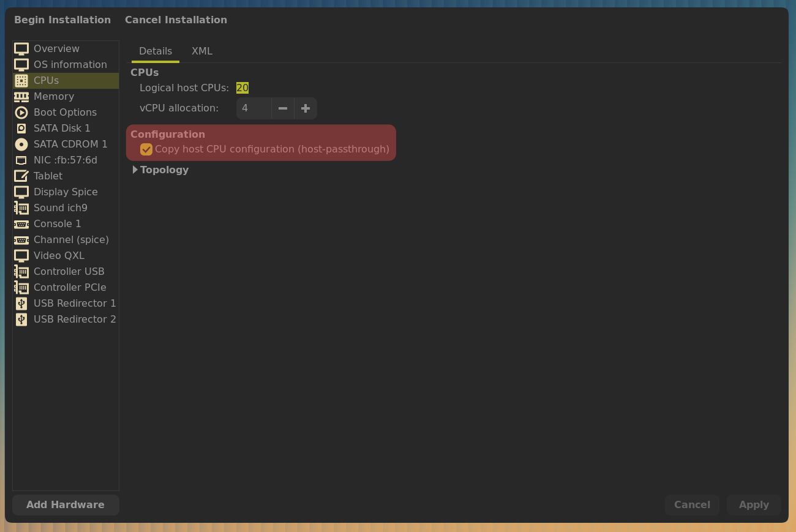Select the SATA CDROM 1 disc icon

tap(21, 144)
